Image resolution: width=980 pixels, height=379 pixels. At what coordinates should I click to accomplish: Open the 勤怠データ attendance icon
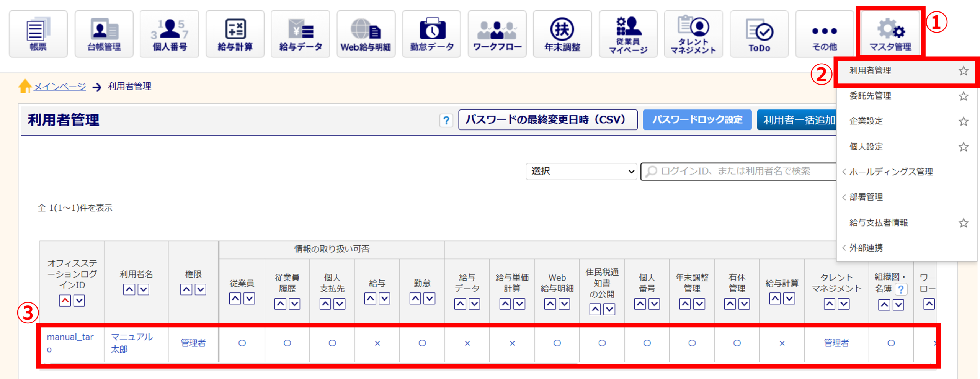tap(431, 34)
